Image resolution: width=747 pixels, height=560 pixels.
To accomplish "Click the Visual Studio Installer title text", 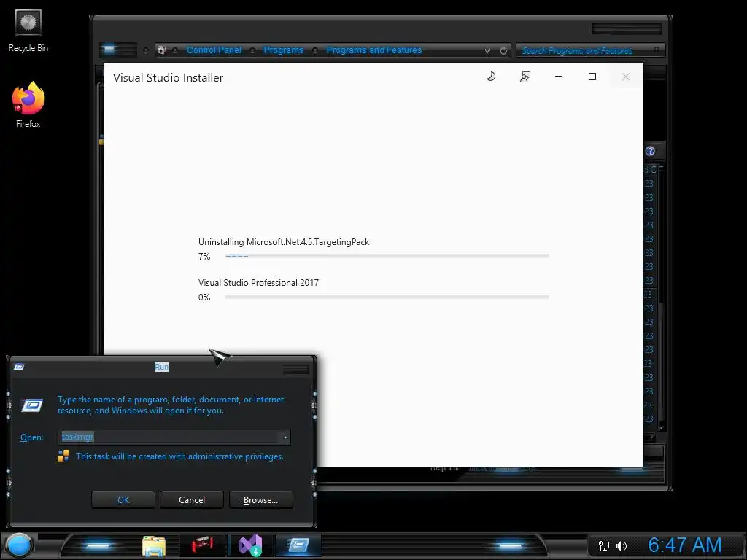I will click(169, 77).
